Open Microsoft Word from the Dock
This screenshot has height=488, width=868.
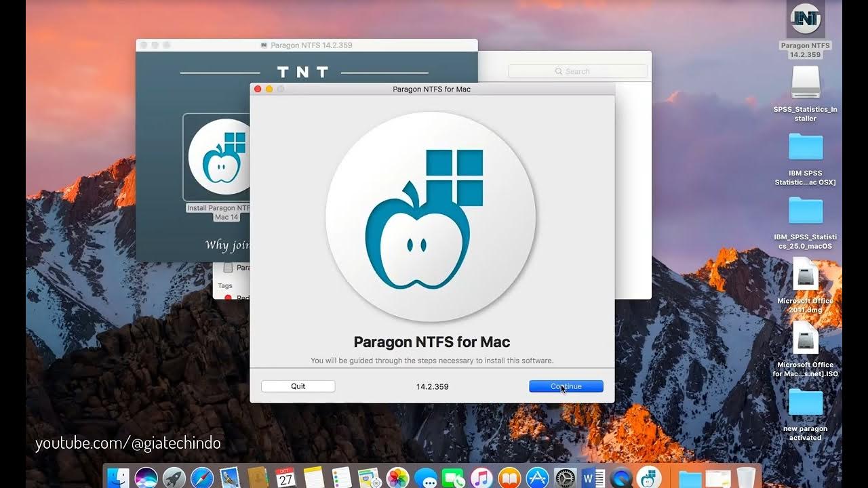coord(593,478)
